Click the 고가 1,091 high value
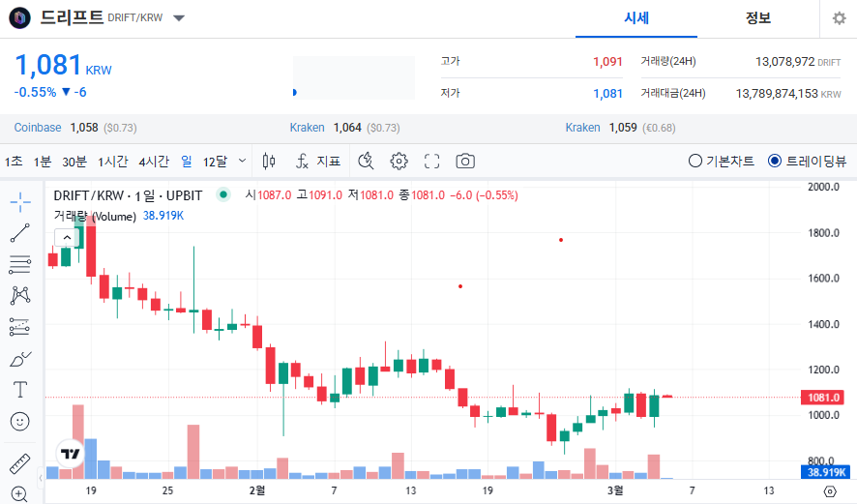 [607, 62]
